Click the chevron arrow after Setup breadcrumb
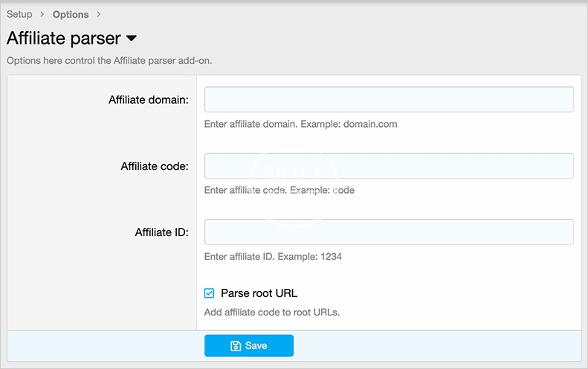588x369 pixels. (42, 14)
